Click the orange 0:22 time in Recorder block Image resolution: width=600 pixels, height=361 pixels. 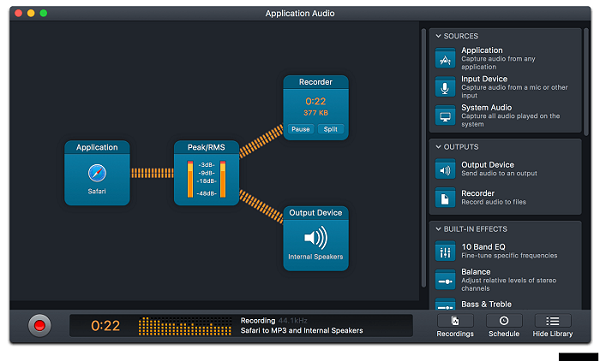point(316,101)
